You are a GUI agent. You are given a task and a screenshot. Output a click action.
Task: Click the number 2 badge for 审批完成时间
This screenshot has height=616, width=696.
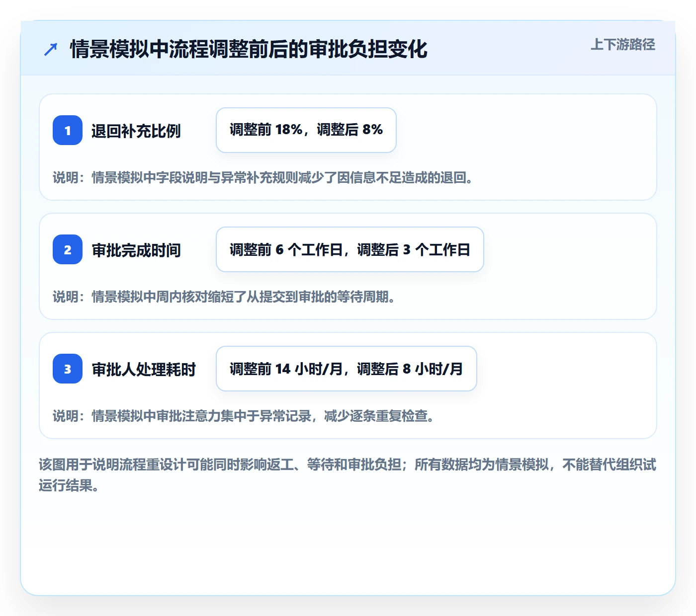(x=68, y=249)
